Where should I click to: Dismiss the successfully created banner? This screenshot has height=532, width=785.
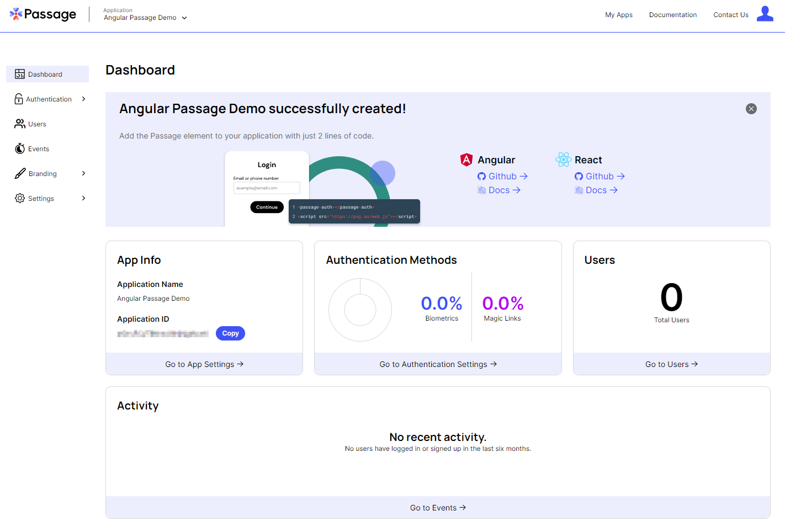(x=751, y=109)
